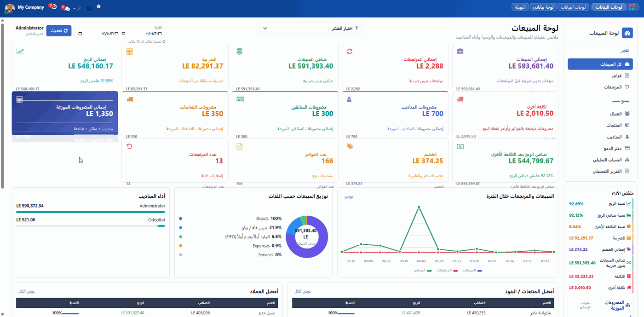This screenshot has width=644, height=317.
Task: Click calculator icon on الضريبة card
Action: point(129,52)
